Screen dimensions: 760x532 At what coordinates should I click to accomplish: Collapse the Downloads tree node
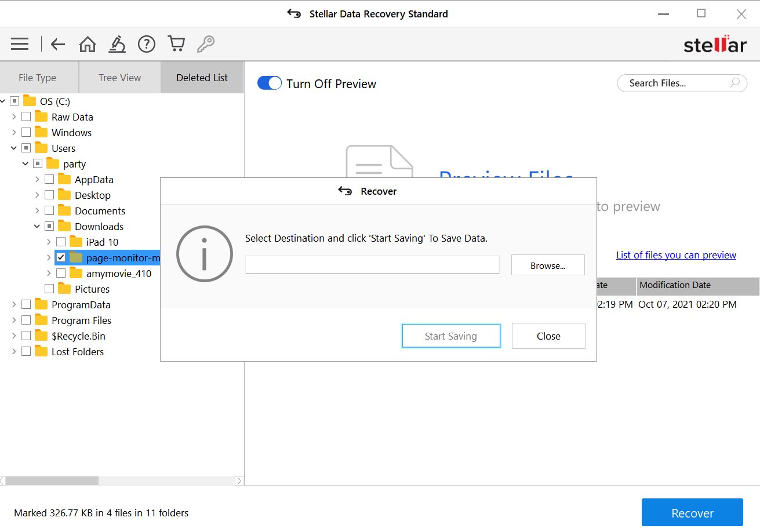click(x=37, y=226)
